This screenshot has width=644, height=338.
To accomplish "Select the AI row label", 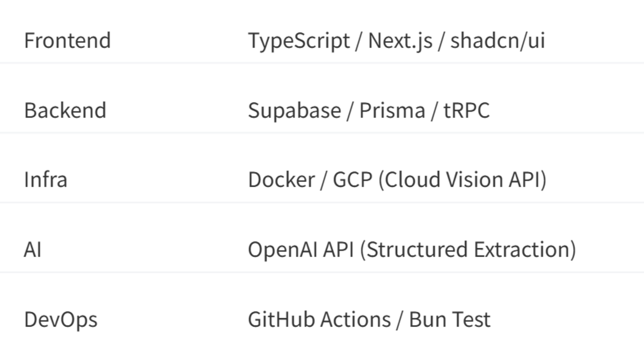I will (33, 250).
